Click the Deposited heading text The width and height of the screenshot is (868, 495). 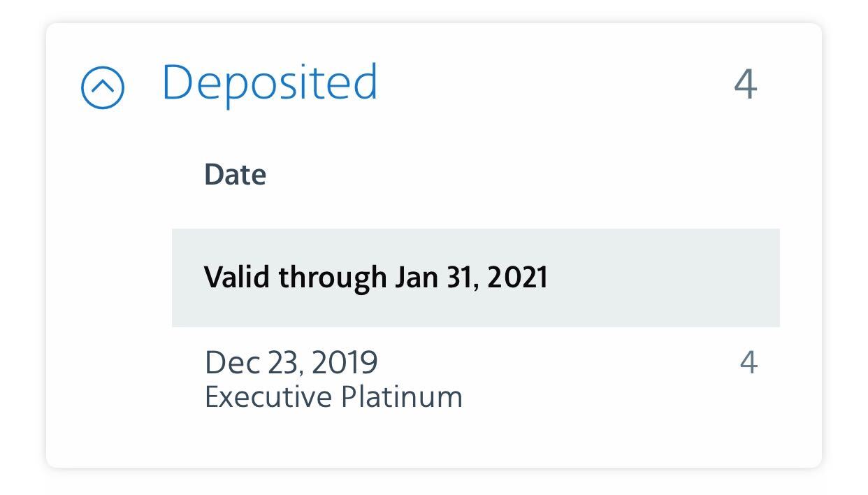pyautogui.click(x=270, y=83)
